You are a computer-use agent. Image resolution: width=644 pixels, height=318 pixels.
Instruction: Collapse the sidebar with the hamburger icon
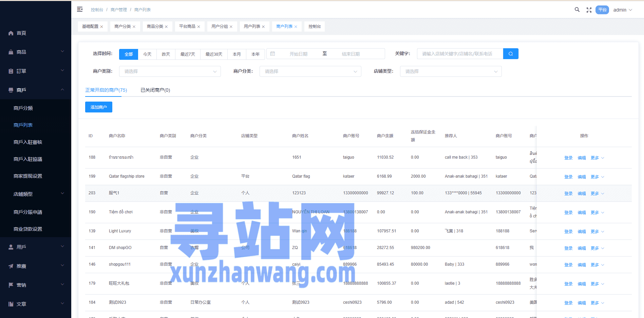tap(80, 10)
